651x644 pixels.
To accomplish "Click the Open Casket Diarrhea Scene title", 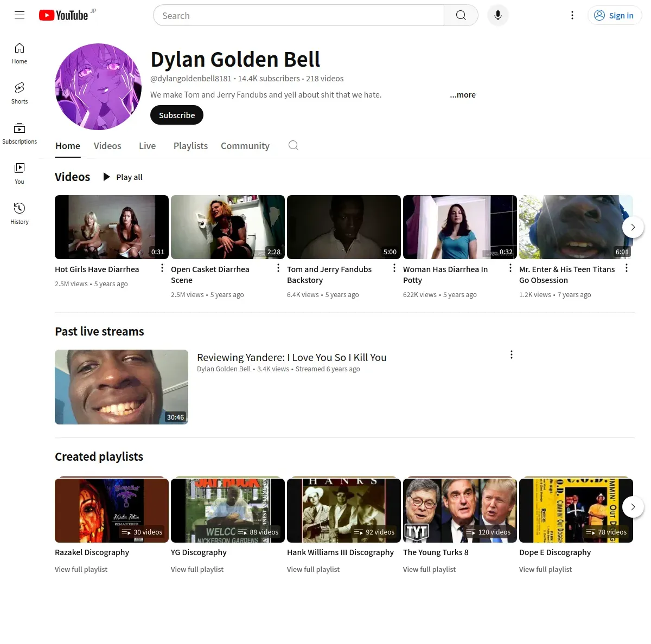I will point(210,275).
